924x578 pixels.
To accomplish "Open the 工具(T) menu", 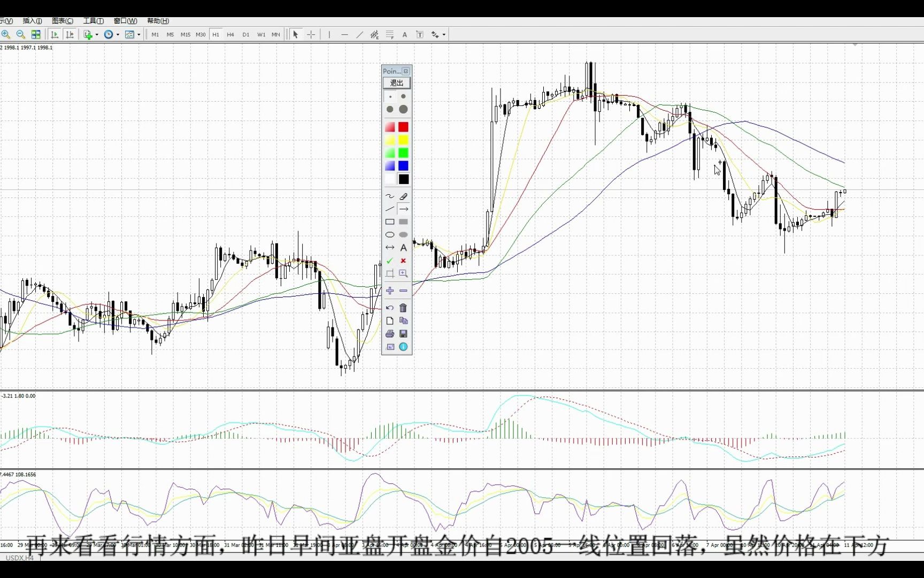I will coord(94,21).
